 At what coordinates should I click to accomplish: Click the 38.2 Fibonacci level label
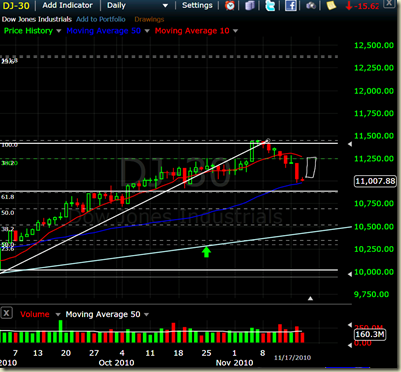(x=8, y=229)
